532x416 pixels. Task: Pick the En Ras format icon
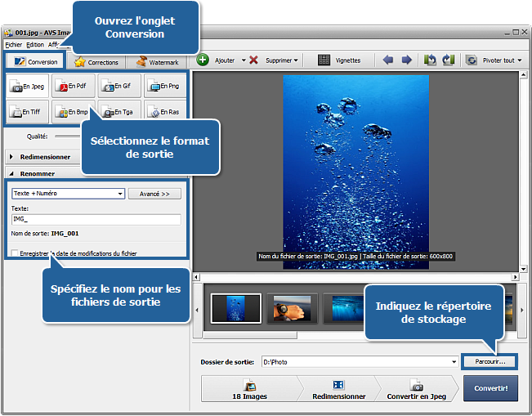pyautogui.click(x=166, y=112)
